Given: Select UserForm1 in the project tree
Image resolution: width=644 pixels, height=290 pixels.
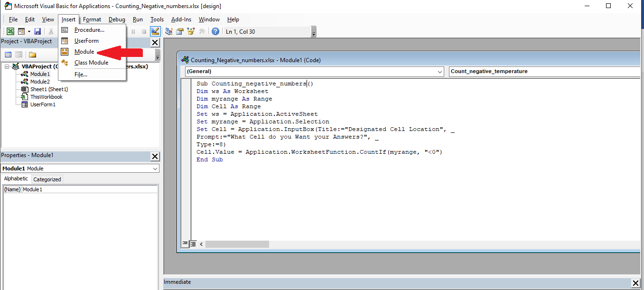Looking at the screenshot, I should (43, 104).
